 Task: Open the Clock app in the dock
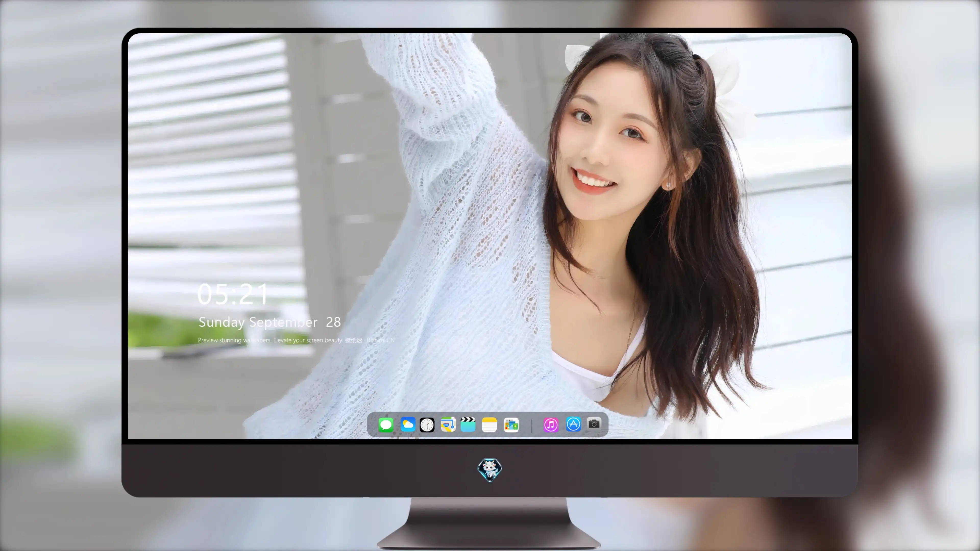pos(427,425)
